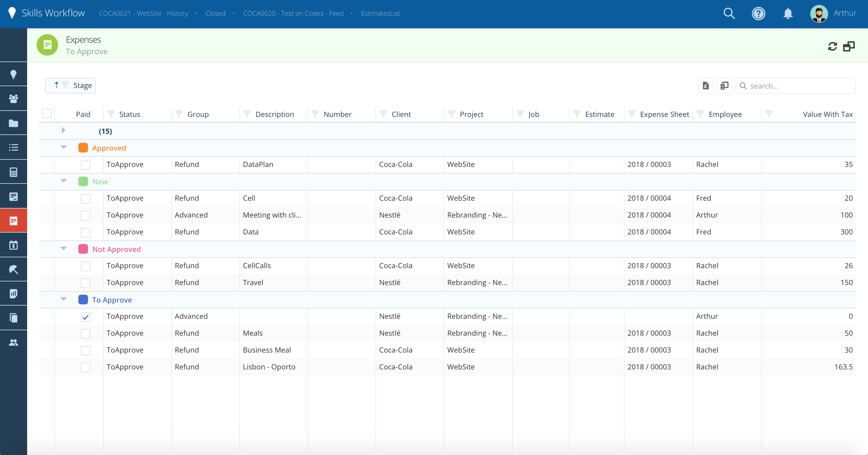Switch to the EstimatesList tab
The width and height of the screenshot is (868, 455).
380,14
